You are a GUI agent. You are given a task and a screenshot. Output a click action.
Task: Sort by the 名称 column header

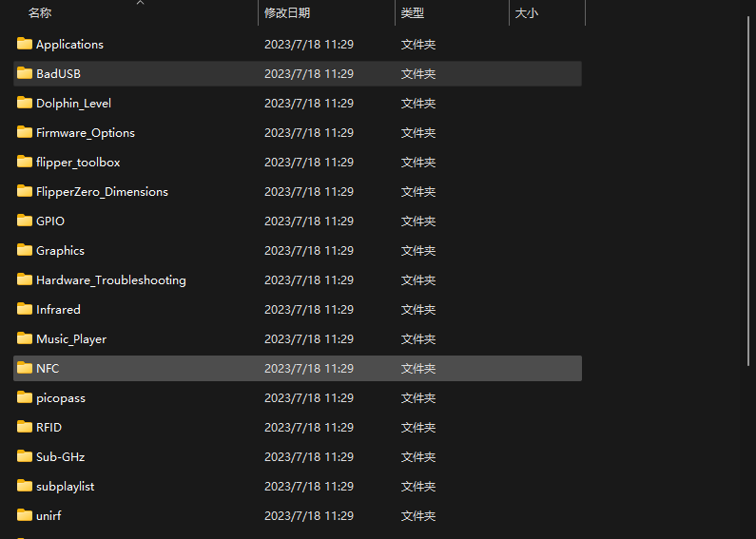(x=40, y=13)
